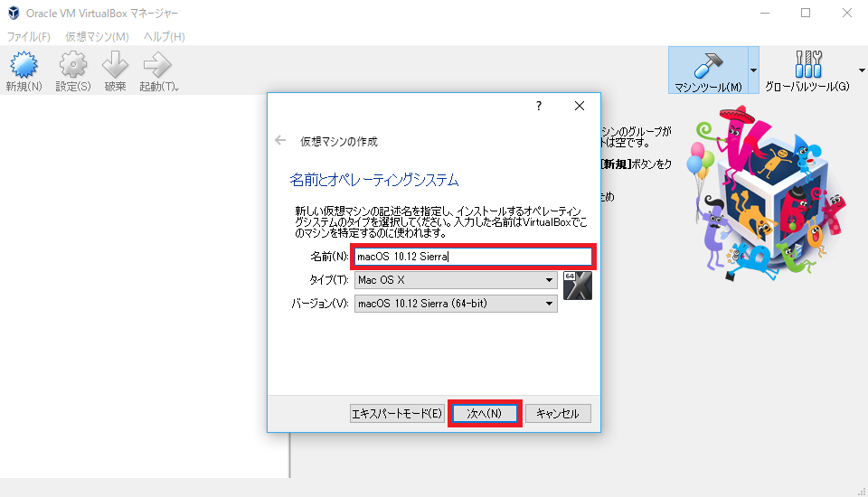Click the Name (名前) input field

pyautogui.click(x=473, y=257)
